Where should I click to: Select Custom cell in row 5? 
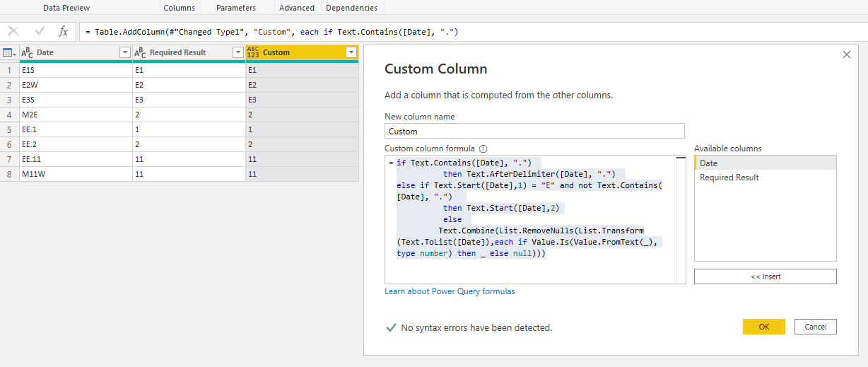tap(302, 129)
